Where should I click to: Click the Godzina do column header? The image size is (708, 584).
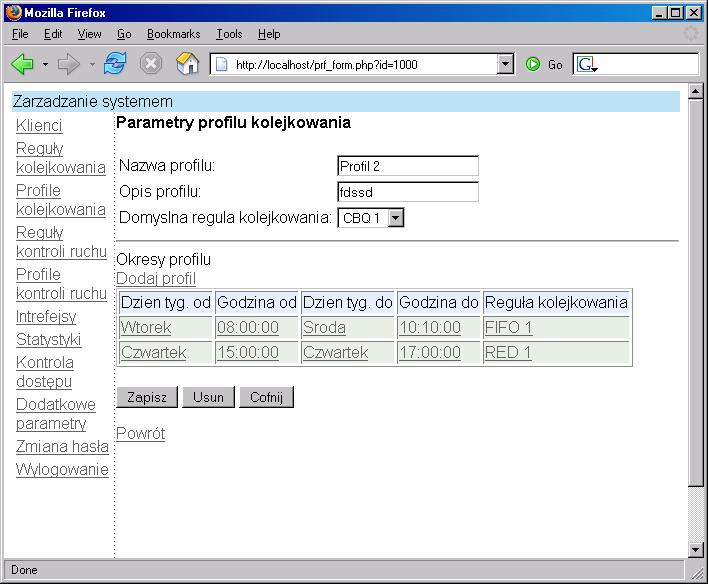tap(438, 302)
